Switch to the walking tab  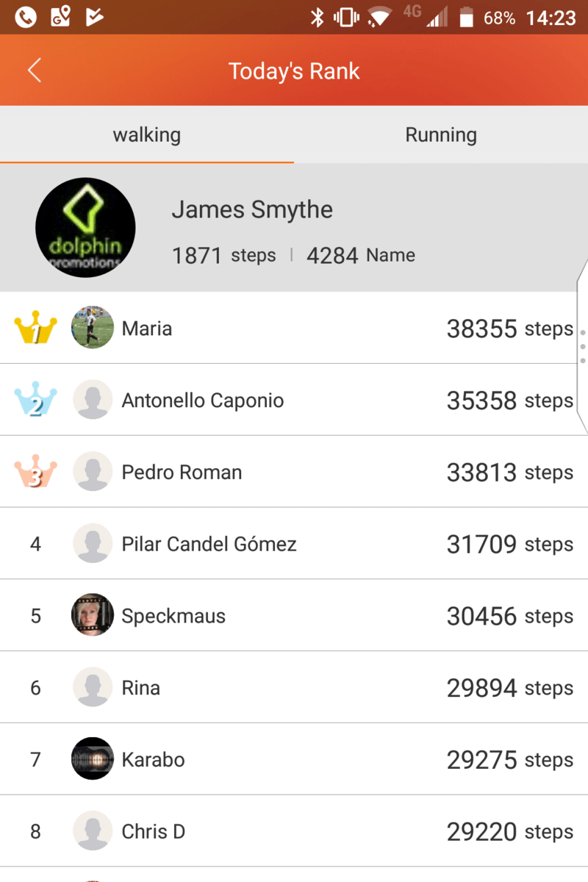click(x=147, y=135)
